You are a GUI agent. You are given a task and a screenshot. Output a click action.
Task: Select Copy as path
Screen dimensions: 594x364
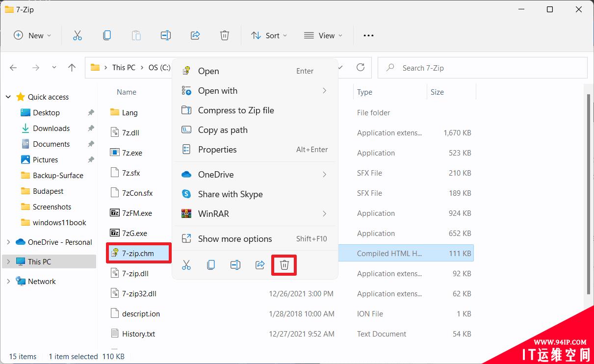[255, 130]
